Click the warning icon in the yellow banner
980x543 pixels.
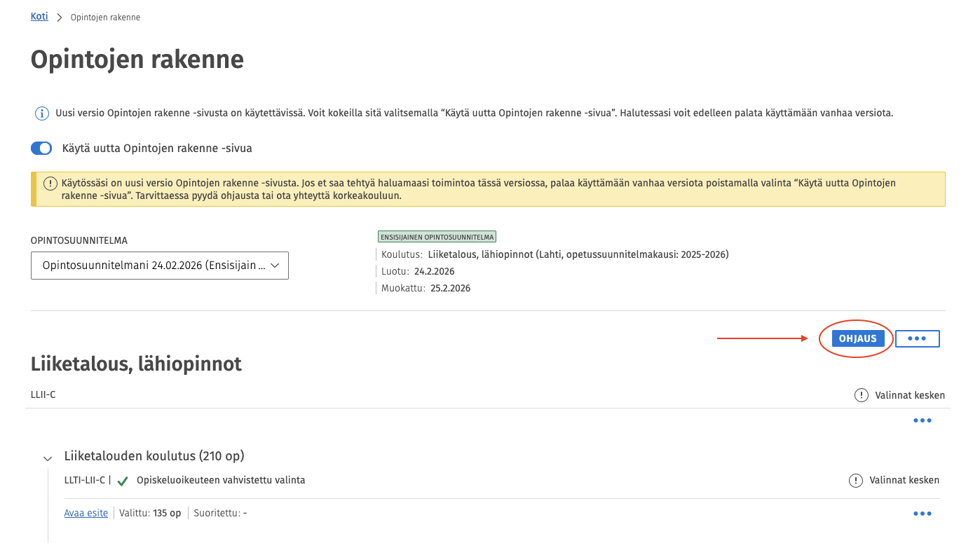(x=50, y=184)
